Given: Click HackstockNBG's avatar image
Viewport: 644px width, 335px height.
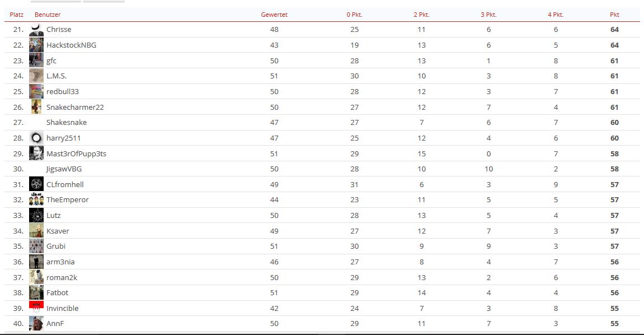Looking at the screenshot, I should 36,45.
